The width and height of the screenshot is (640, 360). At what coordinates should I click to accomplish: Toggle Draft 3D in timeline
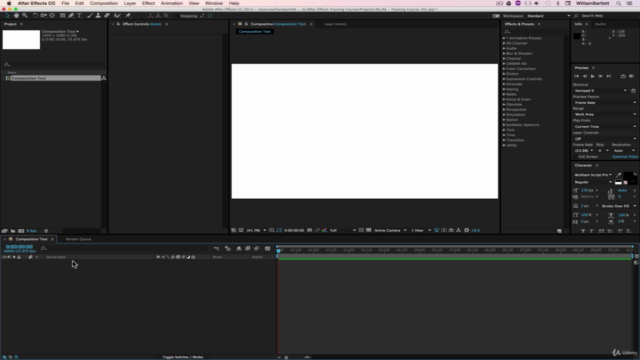tap(228, 249)
